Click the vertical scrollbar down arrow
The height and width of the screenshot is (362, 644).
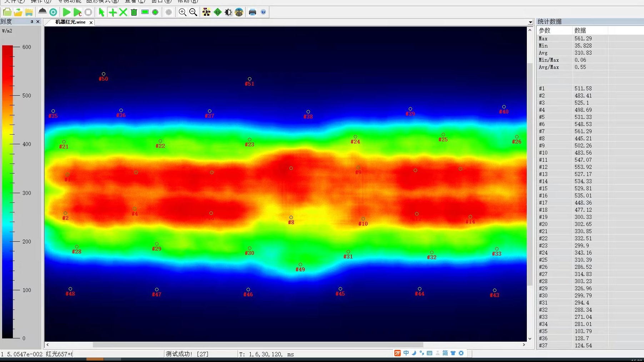(x=530, y=338)
